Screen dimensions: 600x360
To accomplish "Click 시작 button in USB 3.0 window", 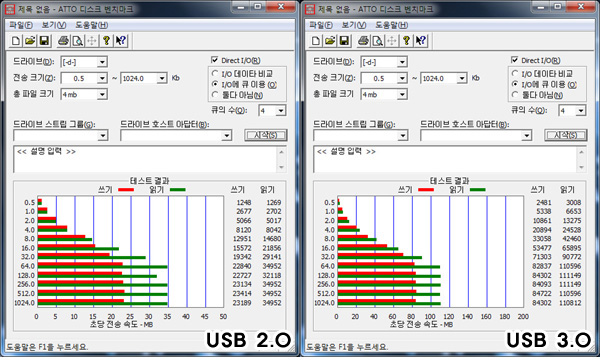I will [566, 135].
